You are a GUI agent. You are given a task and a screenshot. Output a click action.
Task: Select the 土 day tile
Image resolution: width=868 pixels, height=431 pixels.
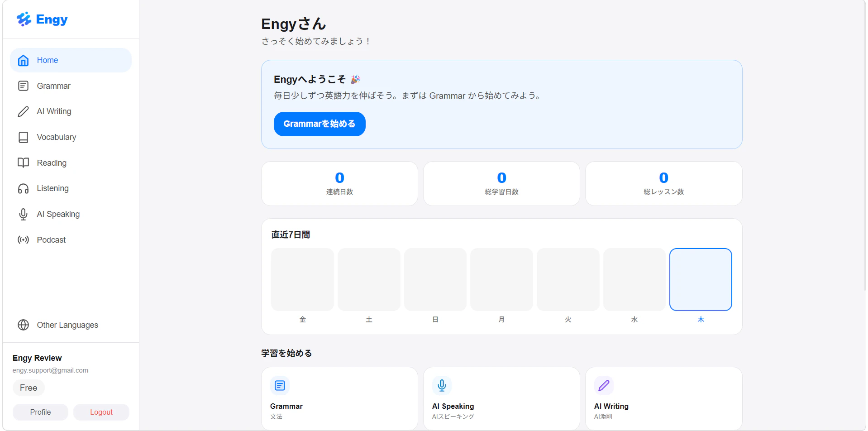pyautogui.click(x=369, y=279)
